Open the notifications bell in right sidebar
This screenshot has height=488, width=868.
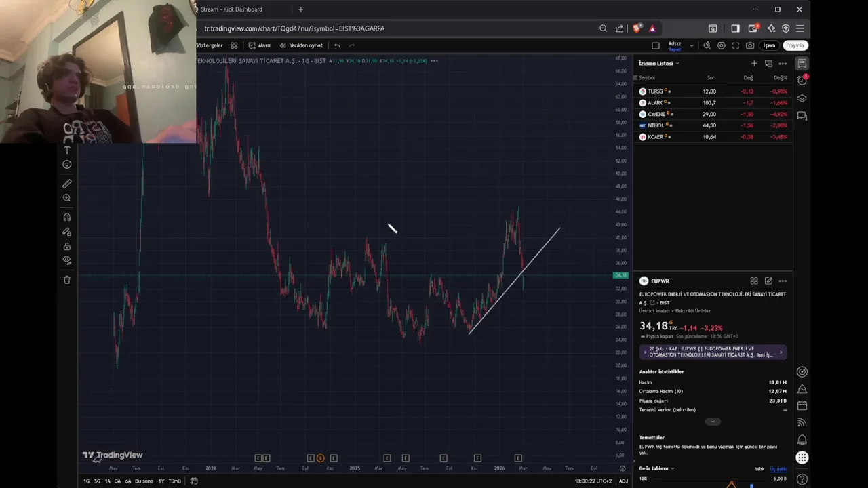(802, 441)
